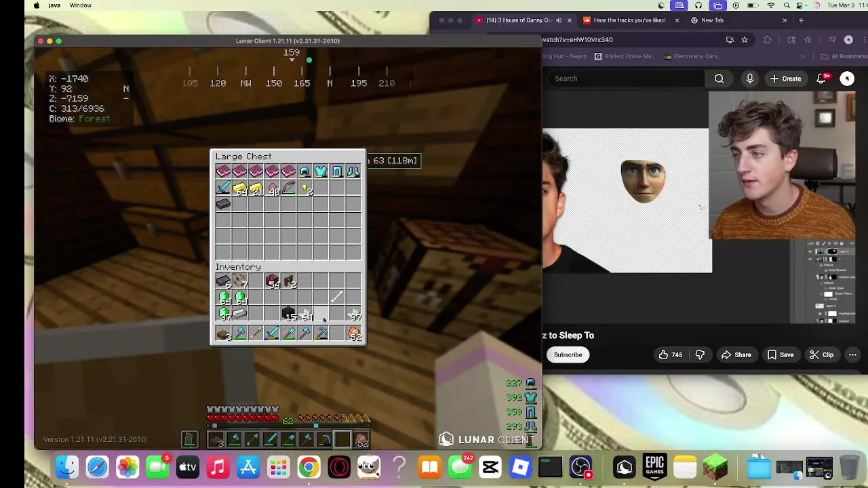
Task: Open the Electronics, Cars,... bookmark
Action: (x=692, y=56)
